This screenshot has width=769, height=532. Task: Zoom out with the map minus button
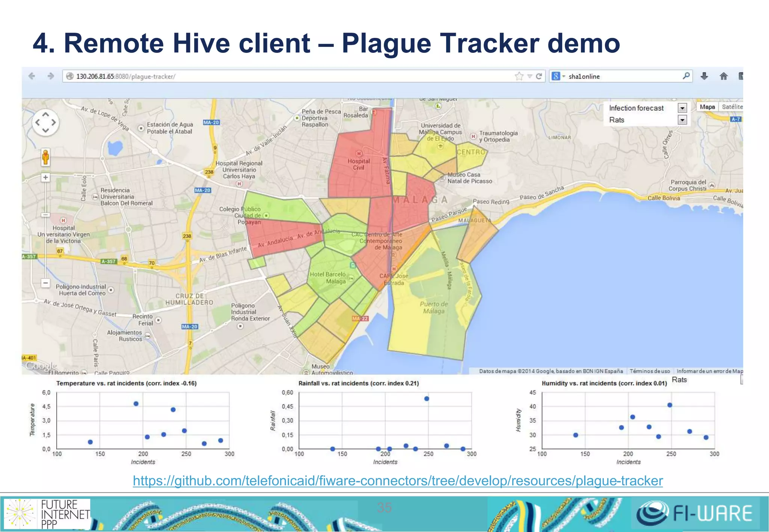pos(45,283)
